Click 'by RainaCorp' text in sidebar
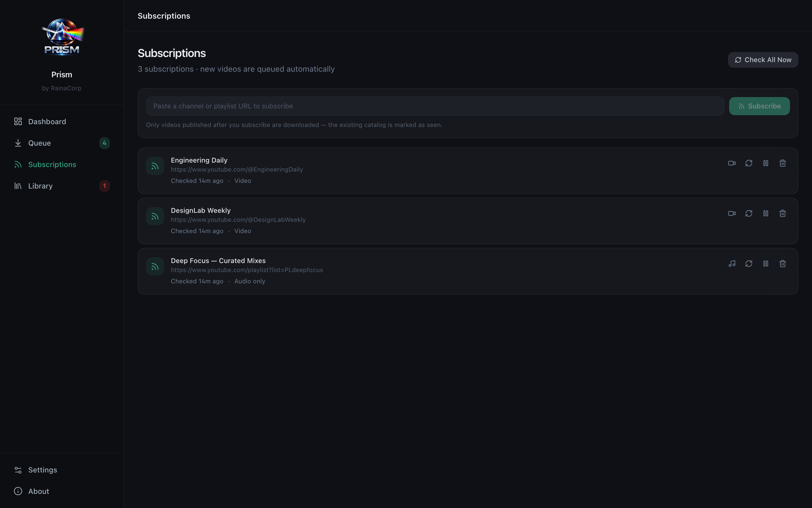The width and height of the screenshot is (812, 508). point(62,88)
